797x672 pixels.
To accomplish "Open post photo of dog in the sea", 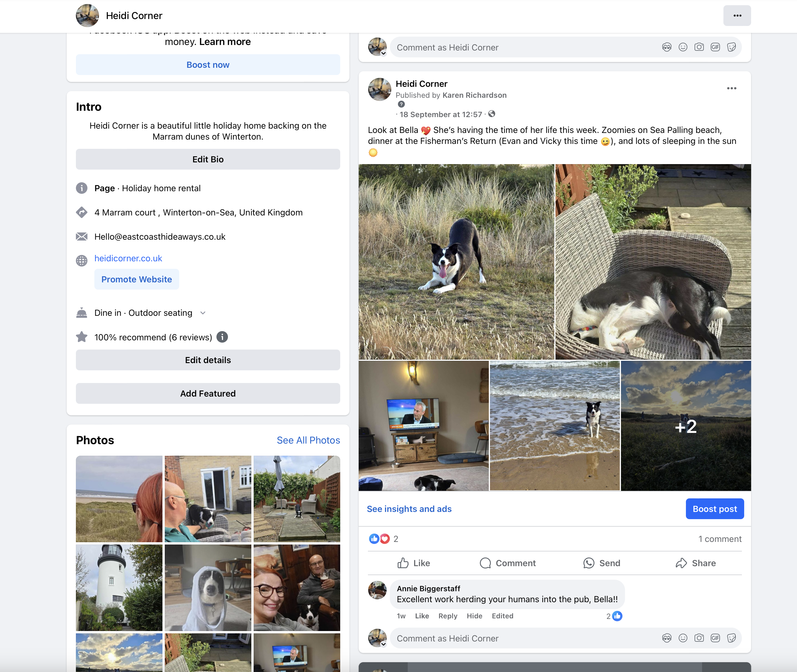I will [555, 426].
